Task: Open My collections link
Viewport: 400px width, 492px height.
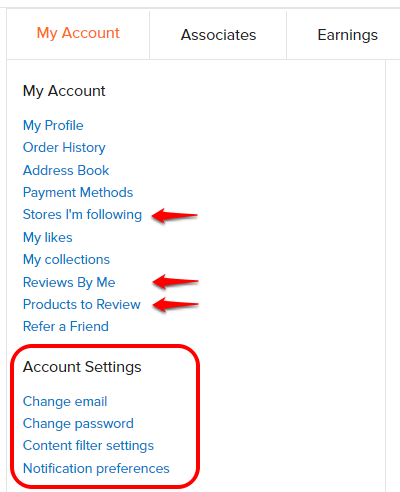Action: (66, 260)
